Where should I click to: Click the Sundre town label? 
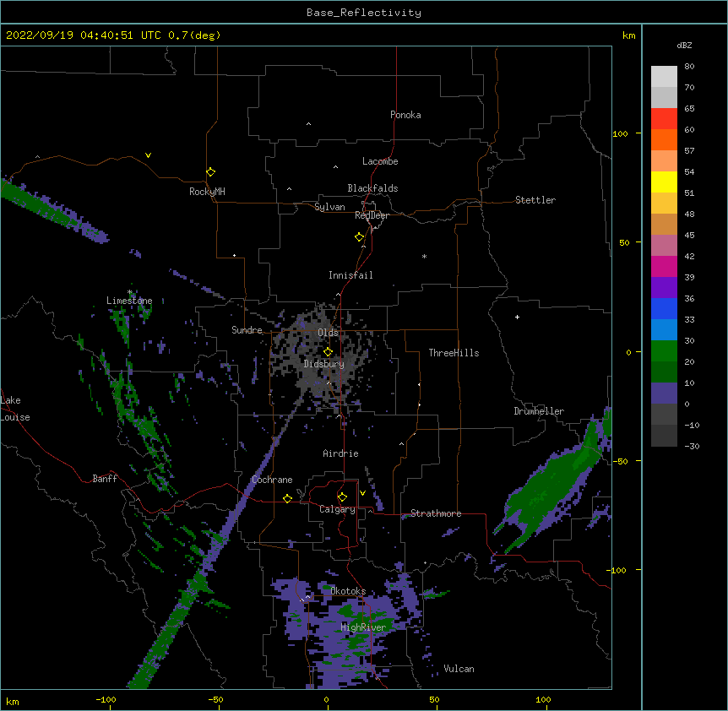pos(247,330)
